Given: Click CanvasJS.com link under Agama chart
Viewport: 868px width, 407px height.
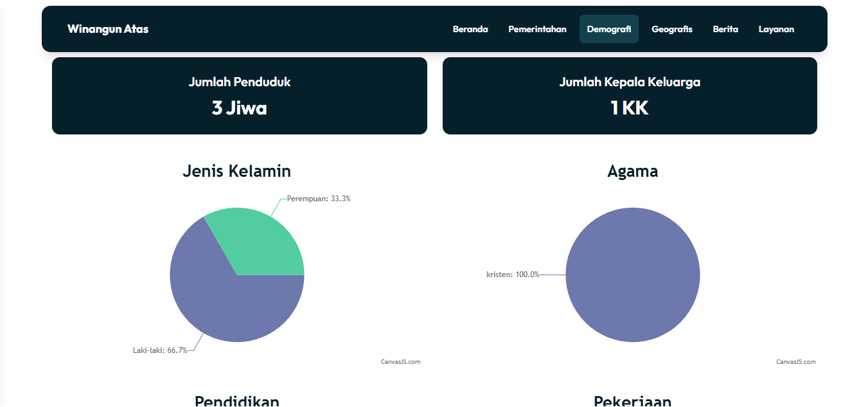Looking at the screenshot, I should (795, 362).
